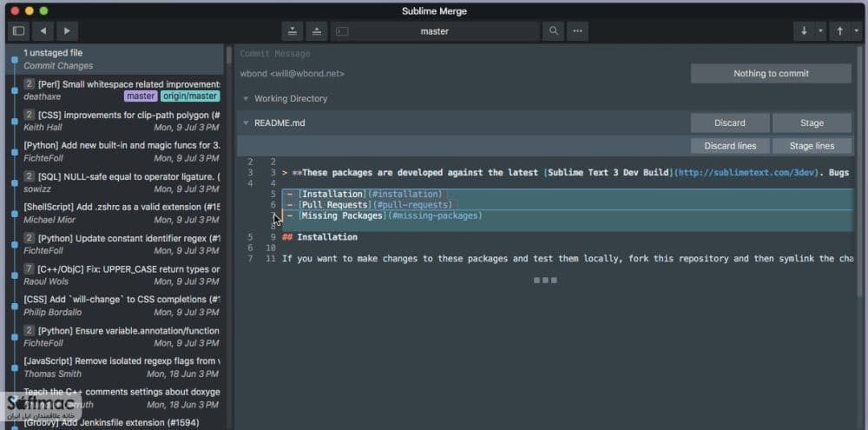Click the sublimetext.com/3dev URL
Image resolution: width=868 pixels, height=430 pixels.
coord(745,173)
